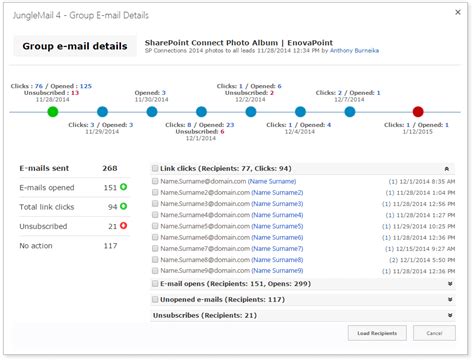
Task: Expand the Unopened e-mails section arrow
Action: (450, 300)
